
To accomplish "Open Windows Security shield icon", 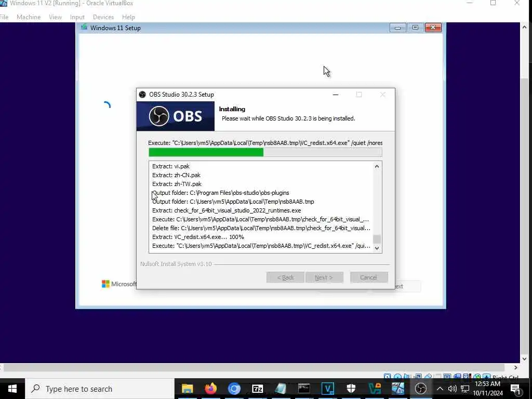I will pyautogui.click(x=351, y=389).
